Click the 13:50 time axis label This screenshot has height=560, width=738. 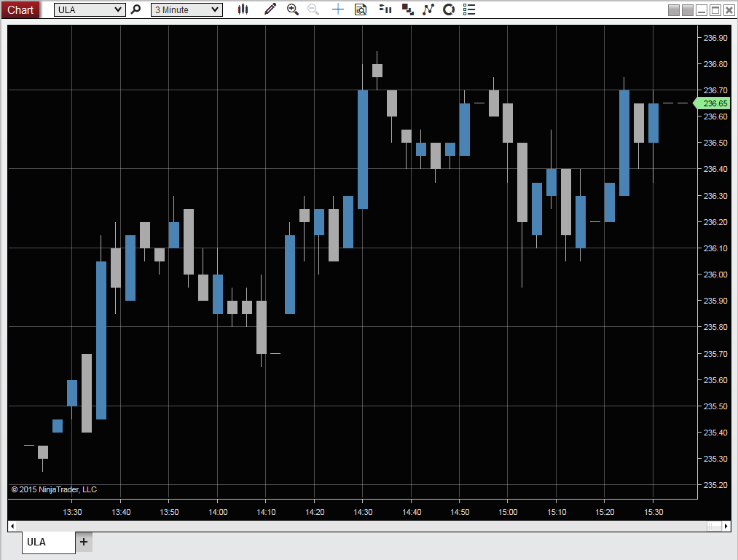point(169,512)
